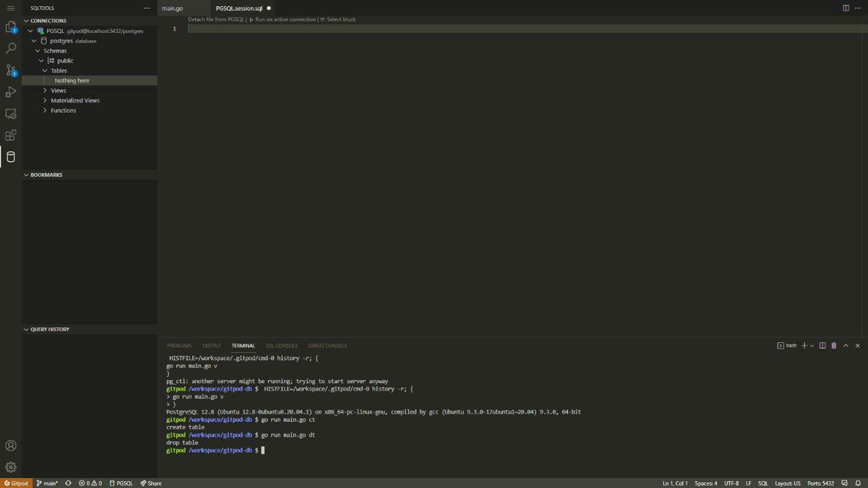Collapse the BOOKMARKS section
Image resolution: width=868 pixels, height=488 pixels.
[x=26, y=175]
